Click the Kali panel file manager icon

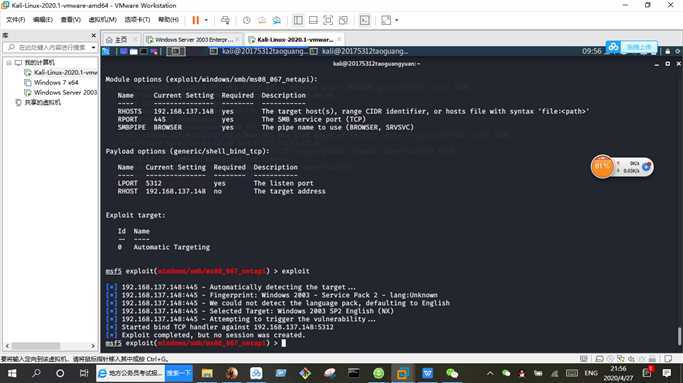tap(134, 51)
